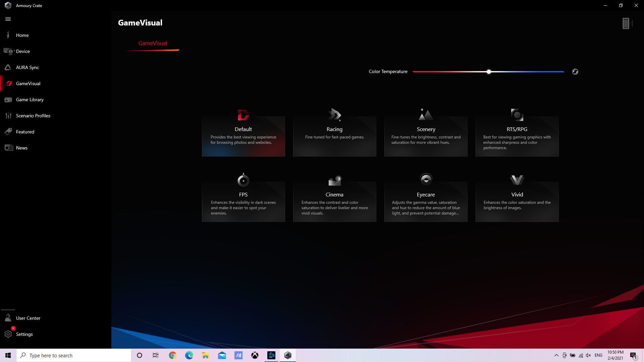Go to Home in sidebar menu
Image resolution: width=644 pixels, height=362 pixels.
[22, 35]
